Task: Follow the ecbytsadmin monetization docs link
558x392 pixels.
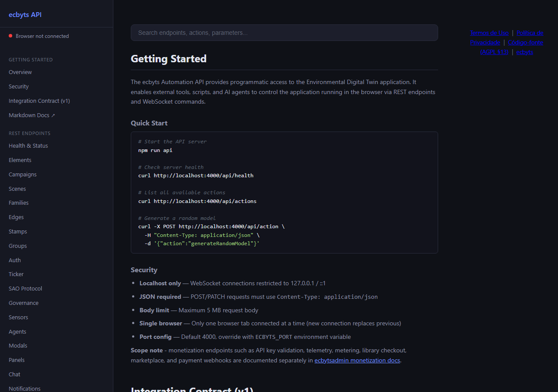Action: pos(357,361)
